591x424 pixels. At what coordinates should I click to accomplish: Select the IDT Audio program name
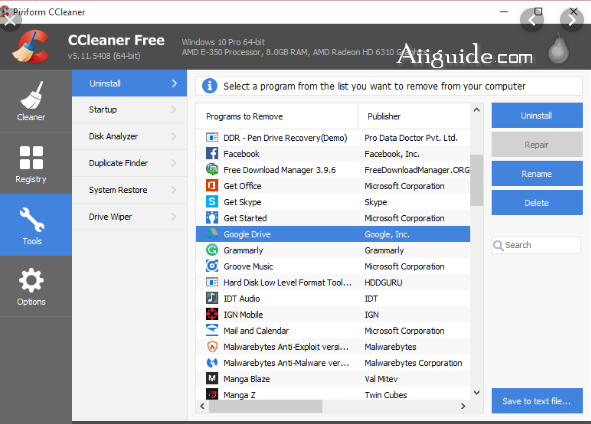click(x=242, y=298)
